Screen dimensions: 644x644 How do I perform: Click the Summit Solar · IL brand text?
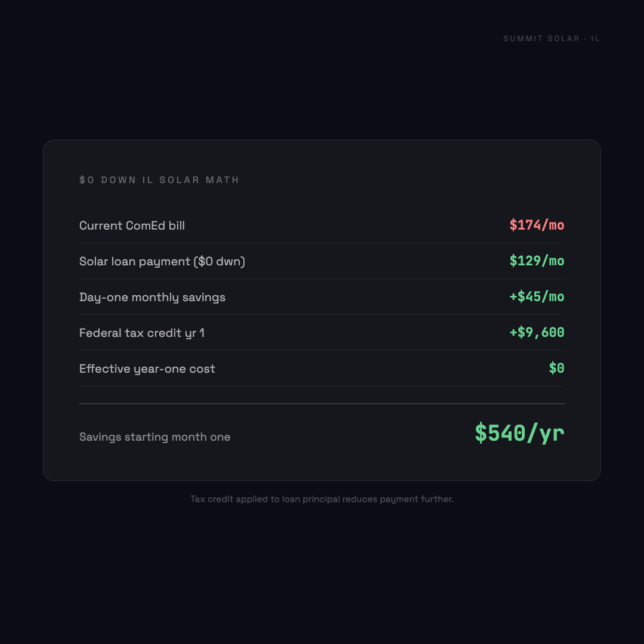(x=552, y=39)
